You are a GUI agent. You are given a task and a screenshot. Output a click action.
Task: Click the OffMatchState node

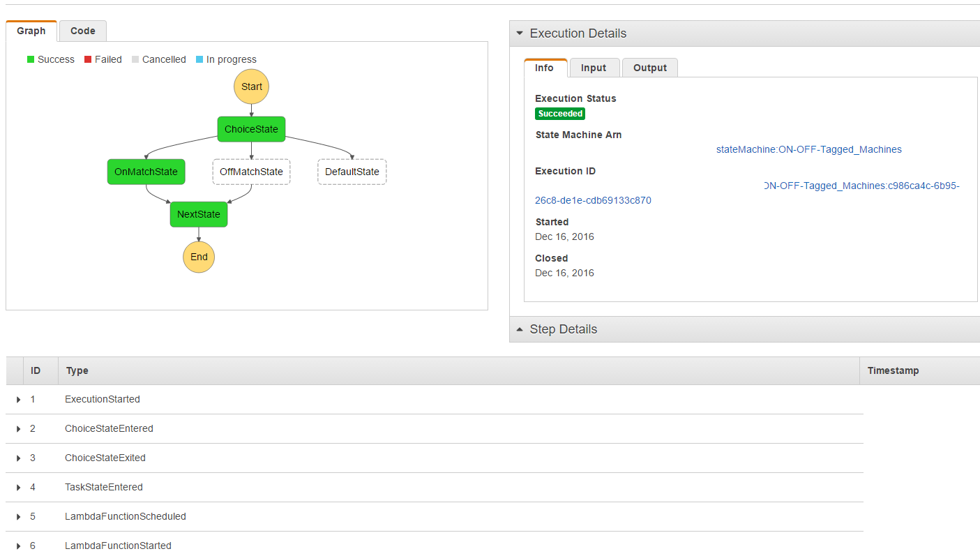(251, 172)
